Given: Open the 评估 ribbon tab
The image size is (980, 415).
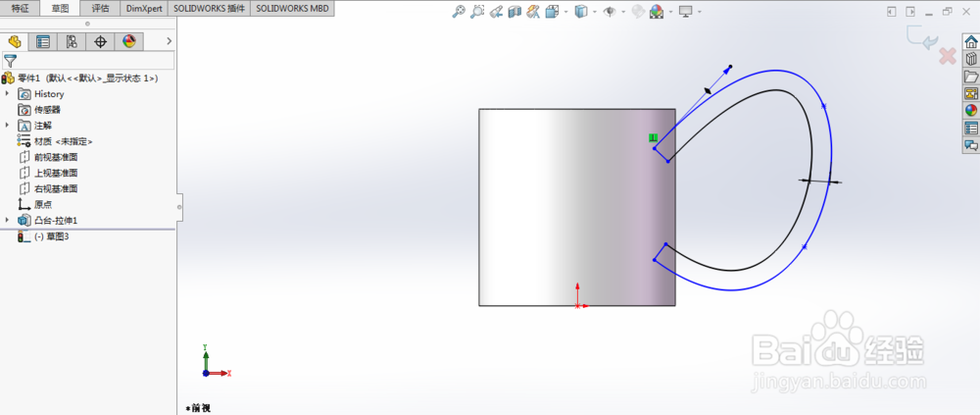Looking at the screenshot, I should coord(100,9).
